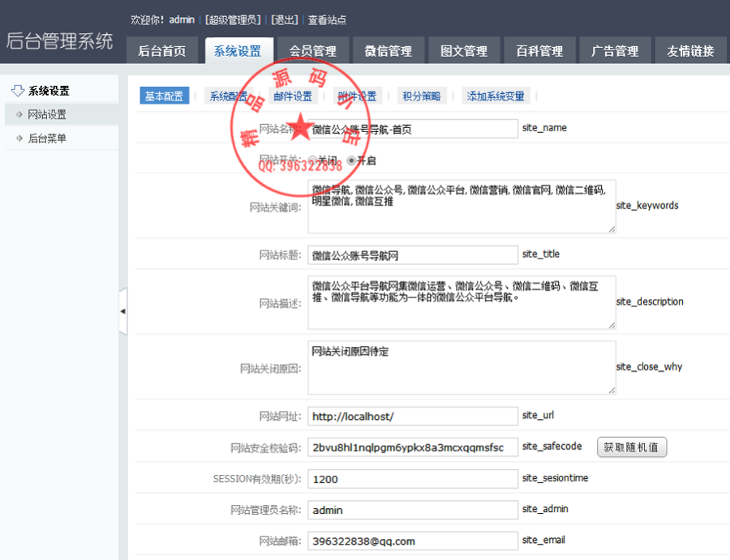Click the arrow icon beside 网站设置
Screen dimensions: 730x560
pyautogui.click(x=19, y=114)
